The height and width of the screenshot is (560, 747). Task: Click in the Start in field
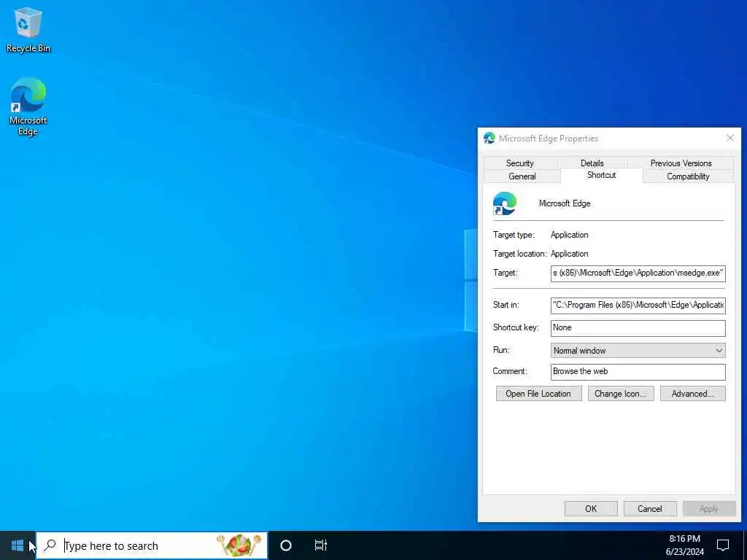[x=638, y=306]
